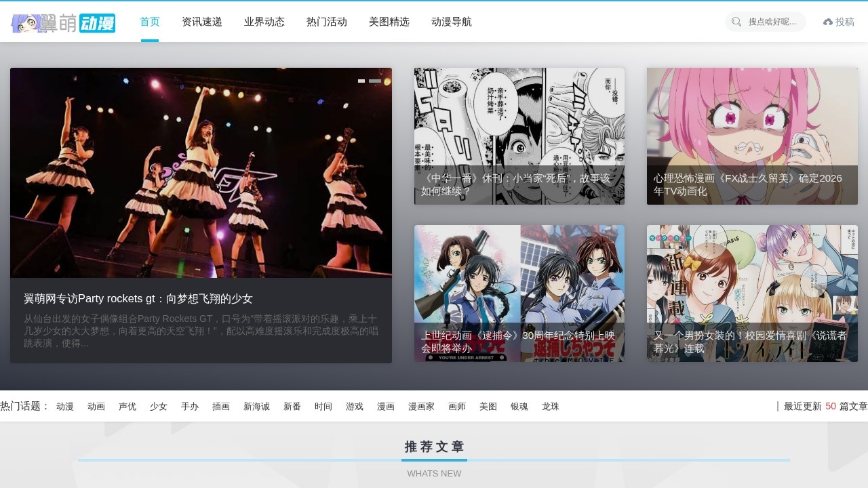Click the 翼萌动漫 site logo
This screenshot has height=488, width=868.
pyautogui.click(x=63, y=23)
